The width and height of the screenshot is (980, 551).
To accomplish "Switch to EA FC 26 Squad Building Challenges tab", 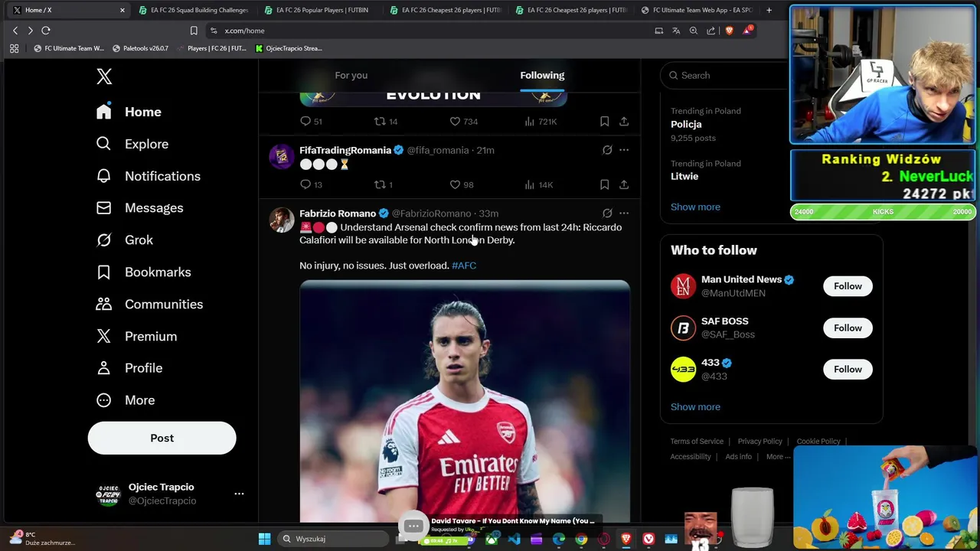I will [194, 10].
